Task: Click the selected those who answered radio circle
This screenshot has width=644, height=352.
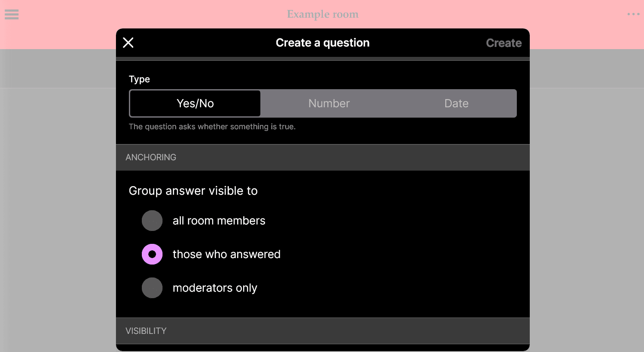Action: pos(152,254)
